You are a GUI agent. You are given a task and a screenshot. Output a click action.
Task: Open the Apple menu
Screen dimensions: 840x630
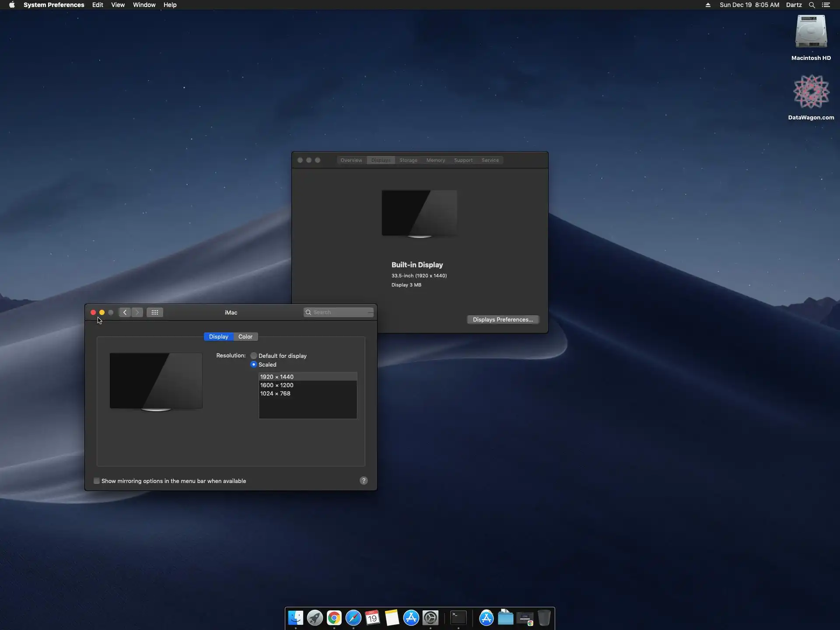[12, 5]
